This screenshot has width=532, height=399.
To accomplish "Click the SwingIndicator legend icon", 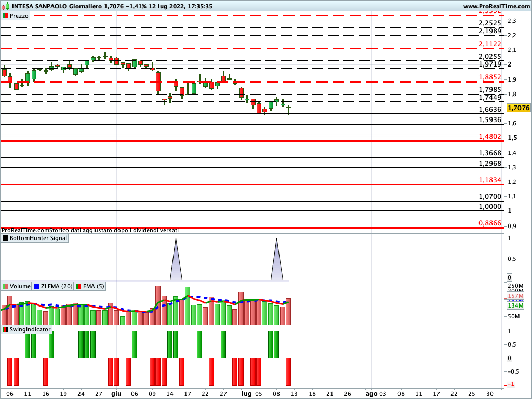I will (x=4, y=329).
